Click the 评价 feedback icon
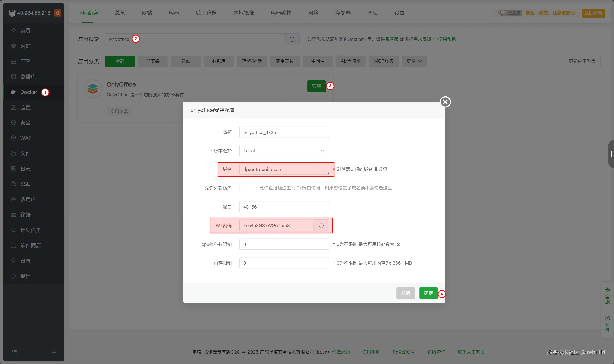 pos(607,324)
